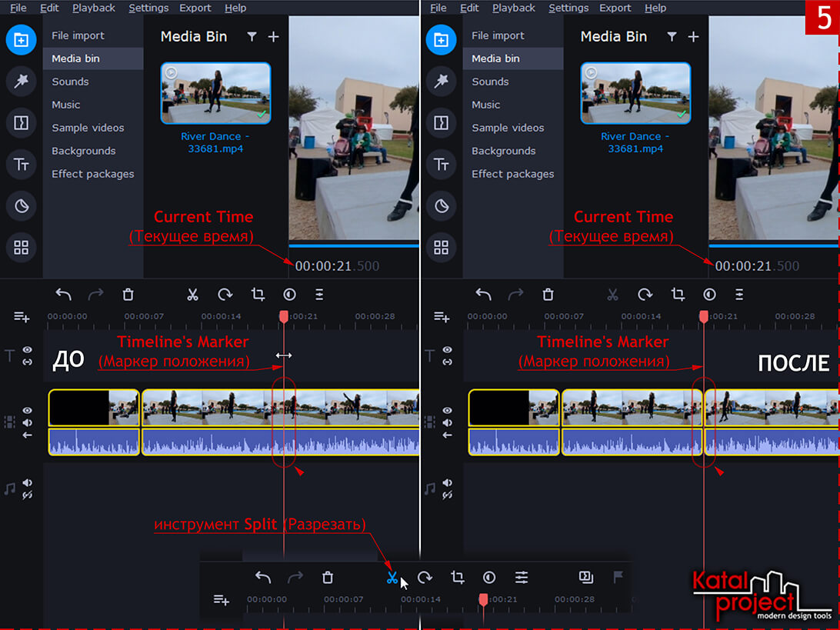This screenshot has height=630, width=840.
Task: Open the Filters magic wand tab in the left window
Action: 22,81
